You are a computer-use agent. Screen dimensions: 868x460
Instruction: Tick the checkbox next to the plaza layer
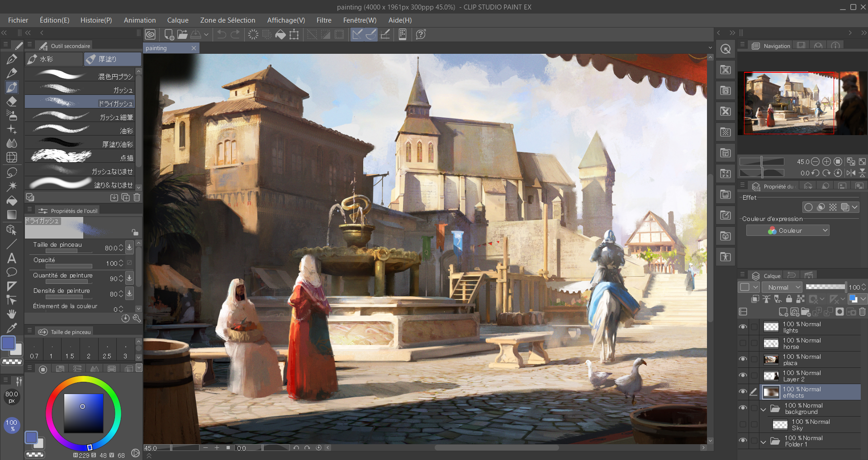click(x=754, y=360)
